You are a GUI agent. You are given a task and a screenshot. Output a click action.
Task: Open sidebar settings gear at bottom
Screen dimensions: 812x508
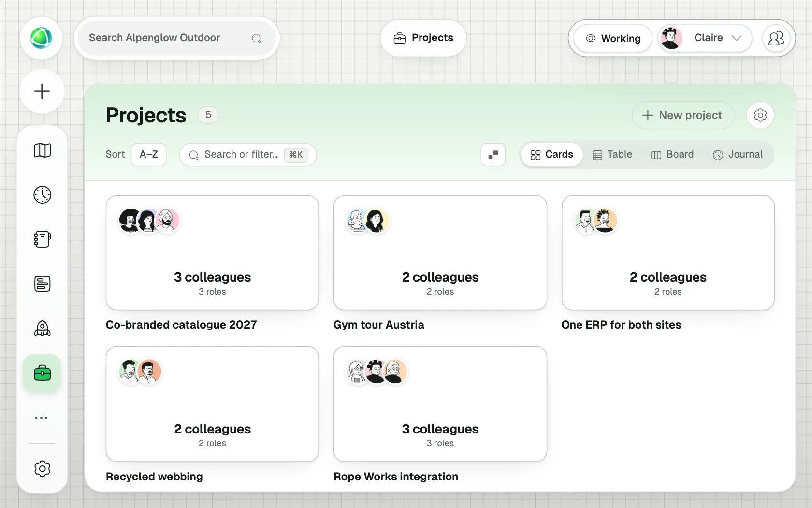click(x=43, y=469)
